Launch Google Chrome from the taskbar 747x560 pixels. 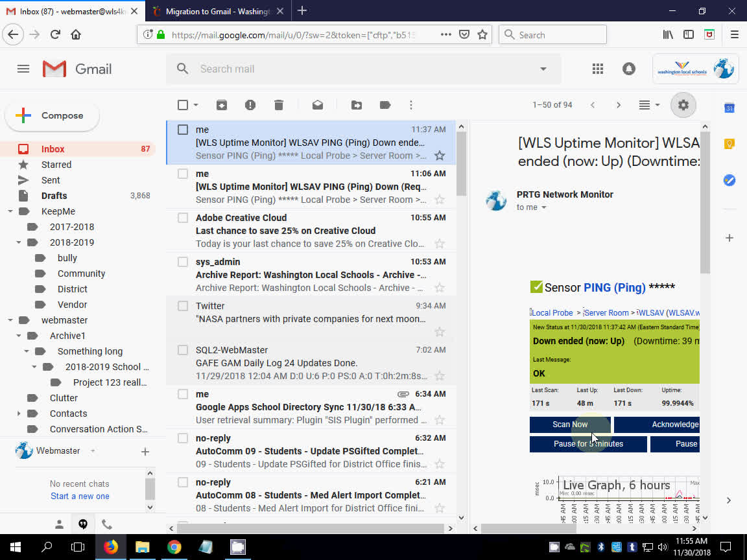pyautogui.click(x=174, y=547)
